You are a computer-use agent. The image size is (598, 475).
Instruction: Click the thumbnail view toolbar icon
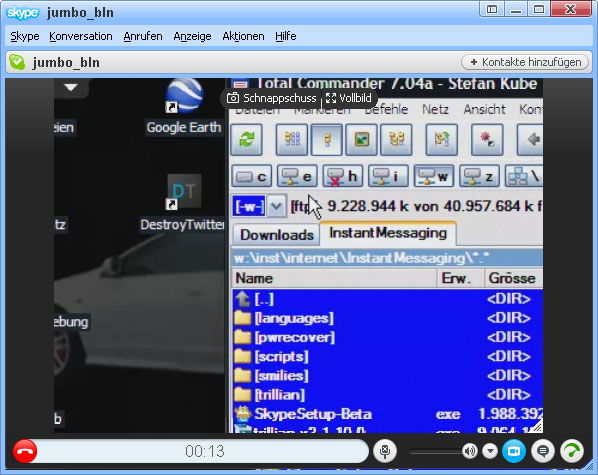361,140
